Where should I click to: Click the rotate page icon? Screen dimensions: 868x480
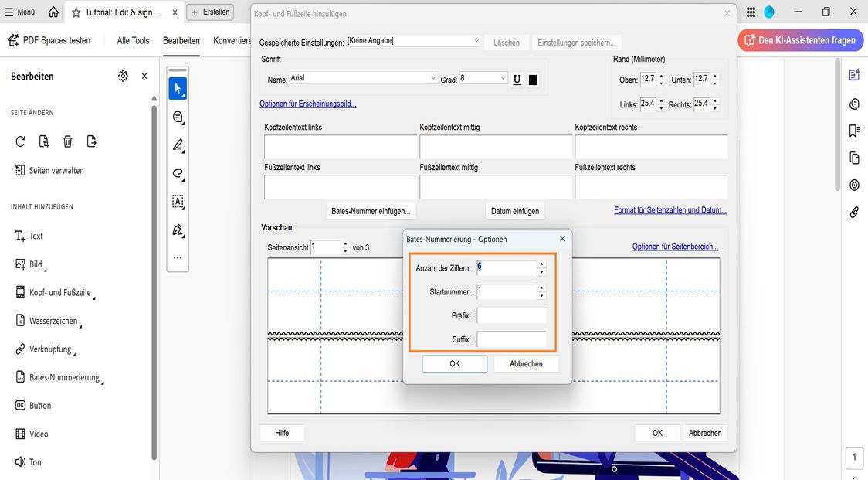(20, 141)
